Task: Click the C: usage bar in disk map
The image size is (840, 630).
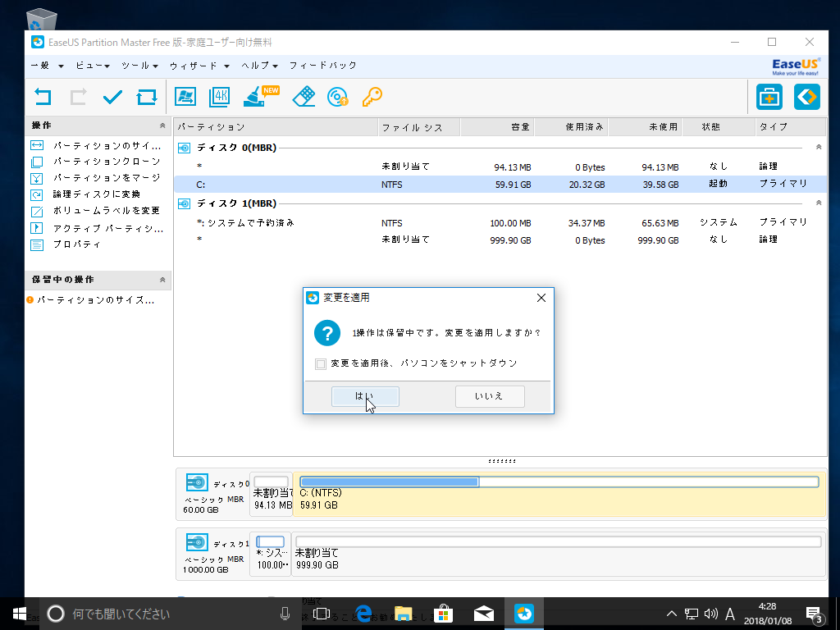Action: coord(559,482)
